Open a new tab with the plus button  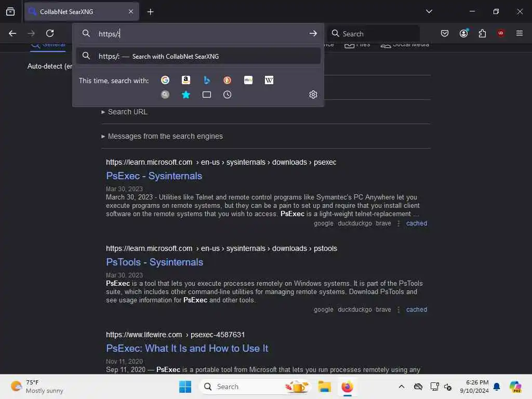(150, 12)
